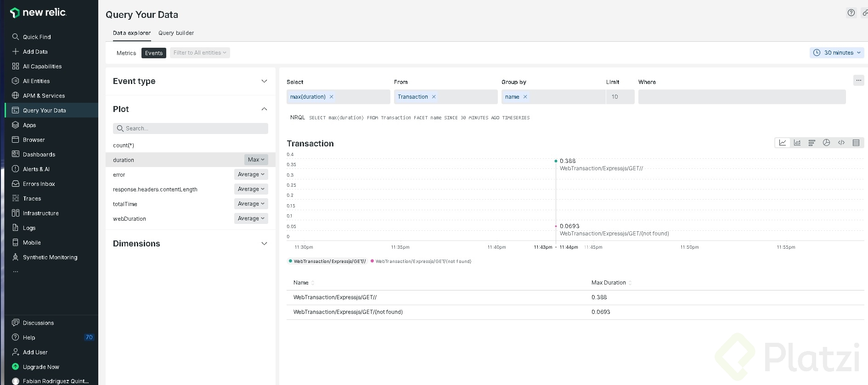Viewport: 868px width, 385px height.
Task: Click the Where input field
Action: point(742,97)
